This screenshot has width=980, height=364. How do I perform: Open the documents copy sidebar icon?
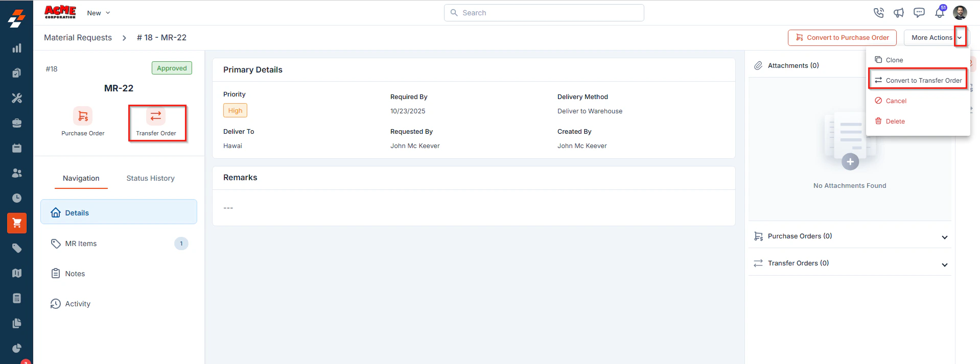coord(17,323)
